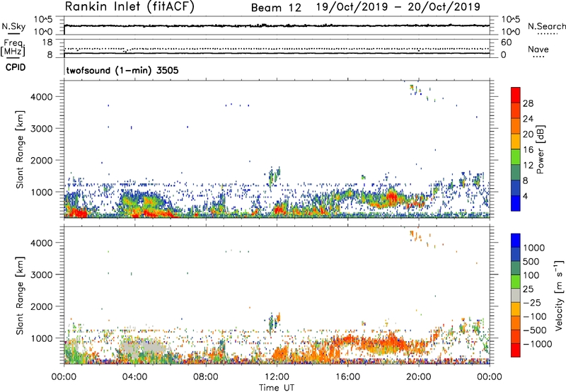The height and width of the screenshot is (392, 566).
Task: Select the "Freq. [MHz]" axis label
Action: [x=13, y=47]
